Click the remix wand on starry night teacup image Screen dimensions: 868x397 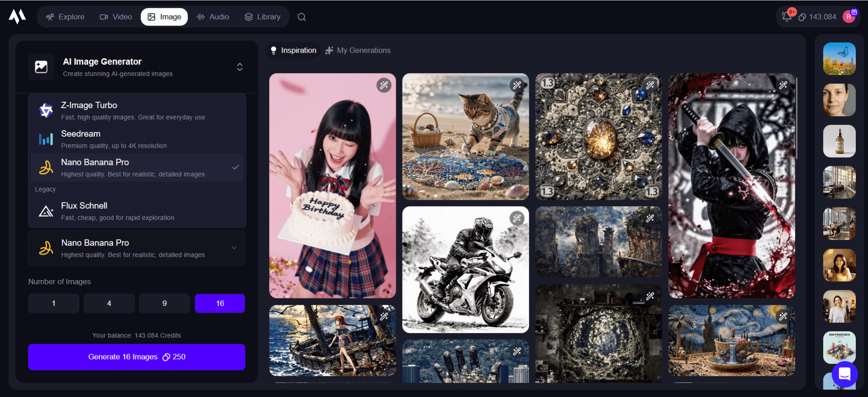pos(783,316)
